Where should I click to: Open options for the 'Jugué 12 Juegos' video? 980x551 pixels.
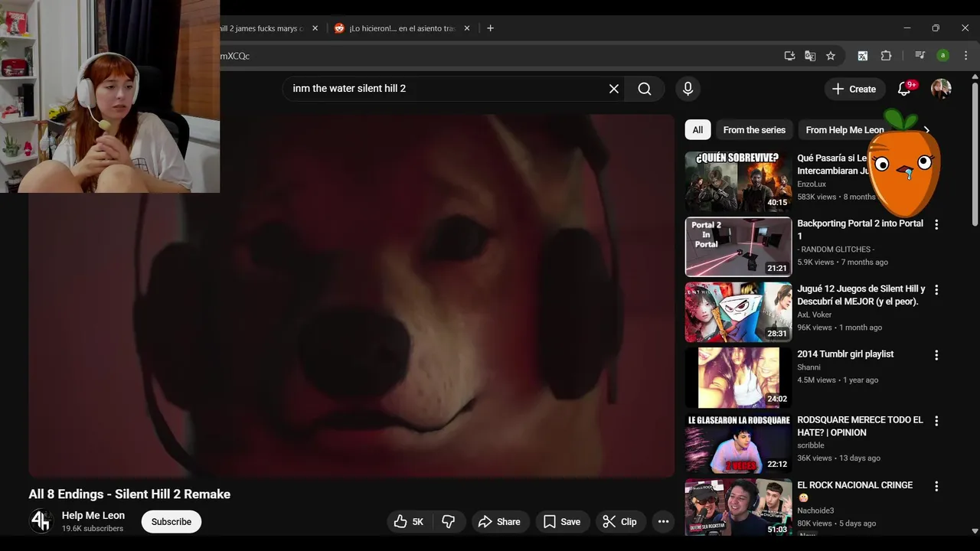(x=936, y=290)
